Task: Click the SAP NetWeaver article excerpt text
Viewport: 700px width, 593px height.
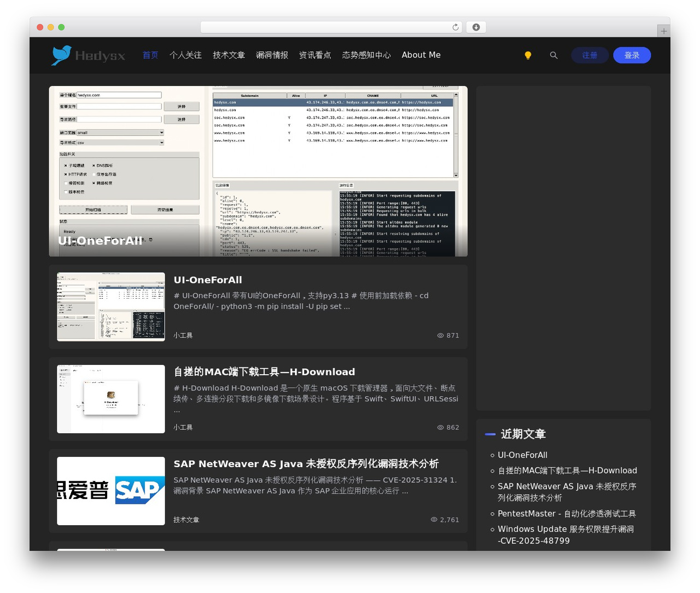Action: point(315,485)
